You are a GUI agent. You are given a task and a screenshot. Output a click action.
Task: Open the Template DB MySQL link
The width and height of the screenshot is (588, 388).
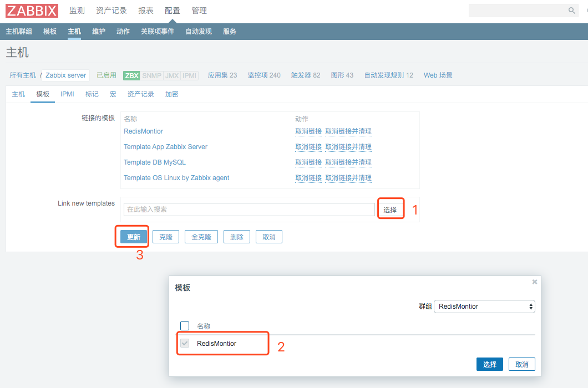155,162
